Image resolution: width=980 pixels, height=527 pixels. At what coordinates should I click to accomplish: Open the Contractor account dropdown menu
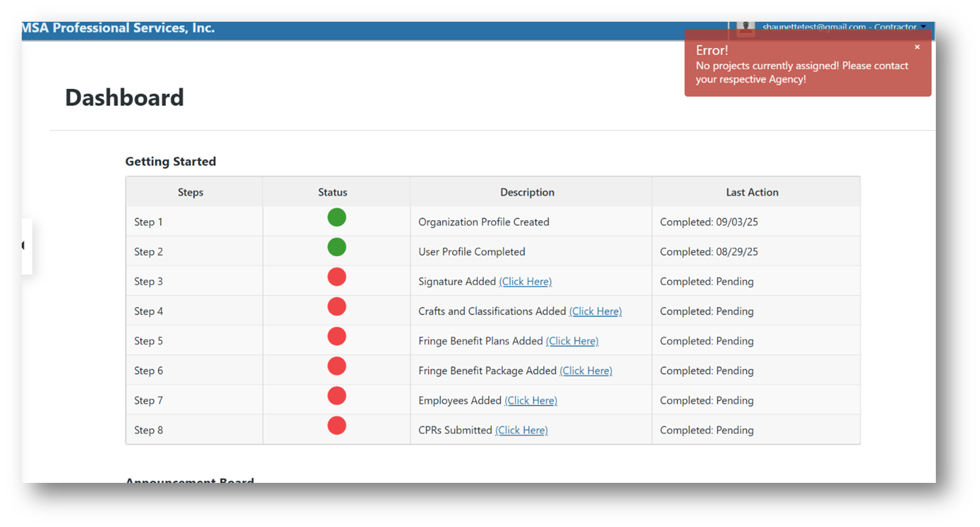pos(923,27)
